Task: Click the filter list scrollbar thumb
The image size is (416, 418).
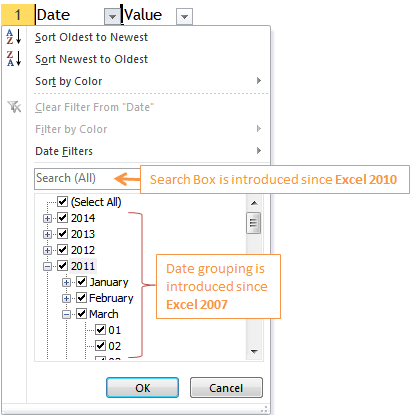Action: (x=253, y=223)
